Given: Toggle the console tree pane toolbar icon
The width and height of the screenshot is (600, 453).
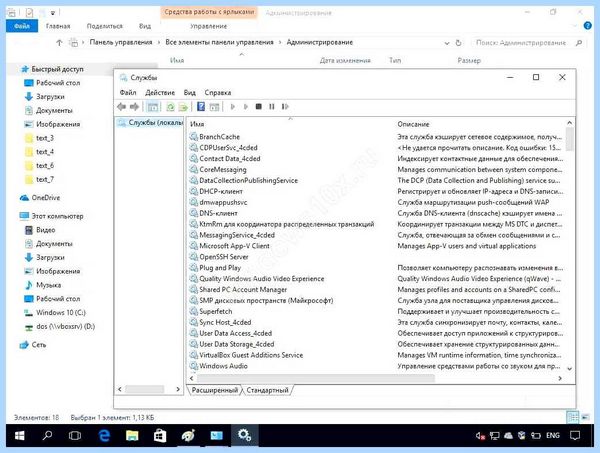Looking at the screenshot, I should pos(153,107).
